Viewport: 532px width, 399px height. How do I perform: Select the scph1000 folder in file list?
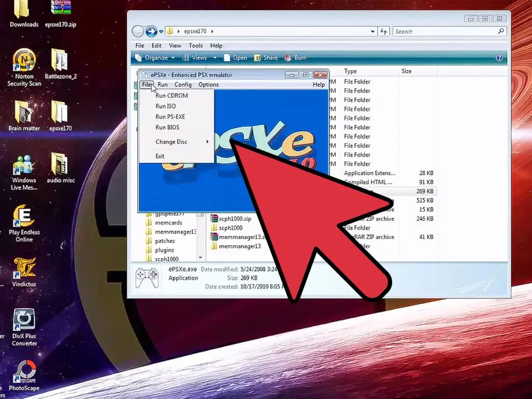point(227,228)
